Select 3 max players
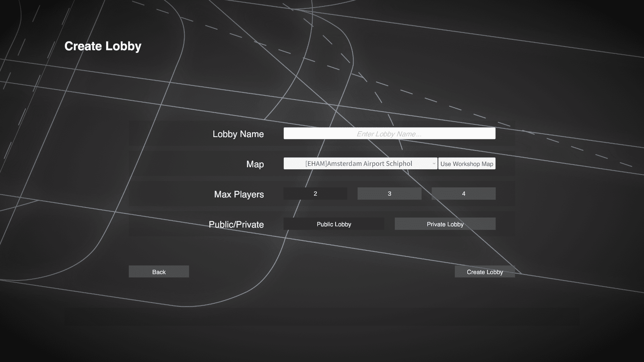The image size is (644, 362). pyautogui.click(x=389, y=193)
